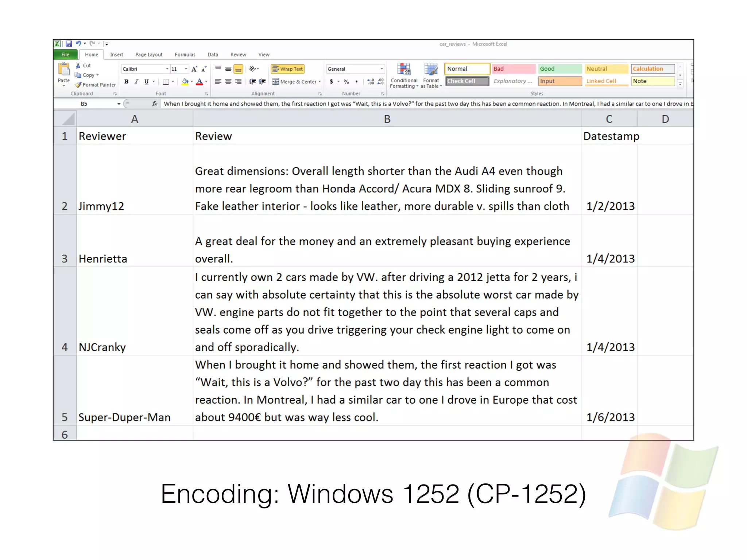Image resolution: width=747 pixels, height=560 pixels.
Task: Click the Accounting dollar format icon
Action: pyautogui.click(x=331, y=82)
